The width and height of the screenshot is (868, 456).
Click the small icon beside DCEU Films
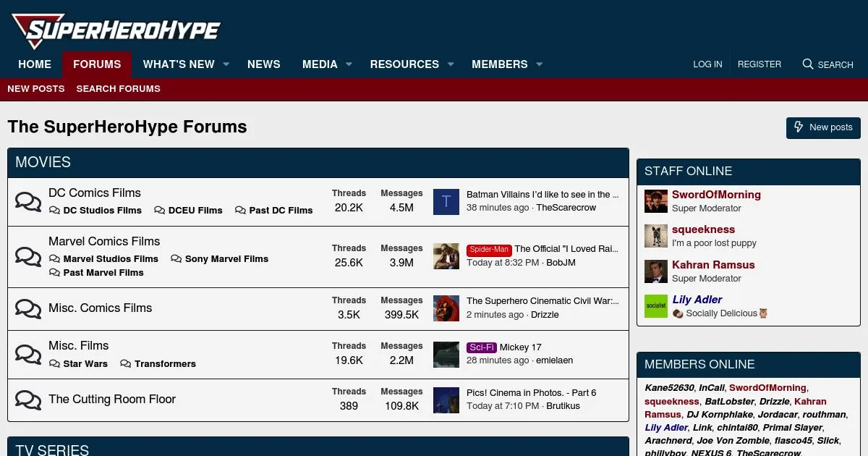tap(159, 211)
